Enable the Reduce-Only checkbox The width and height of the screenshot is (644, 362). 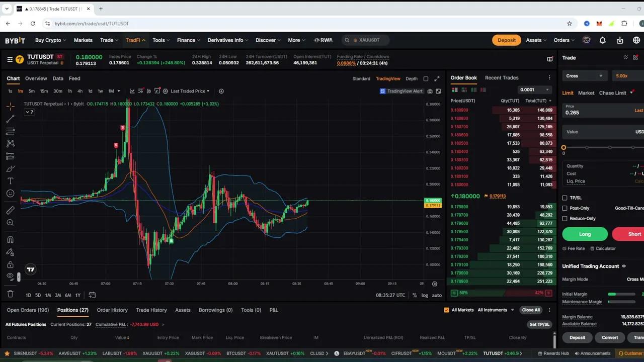point(565,219)
